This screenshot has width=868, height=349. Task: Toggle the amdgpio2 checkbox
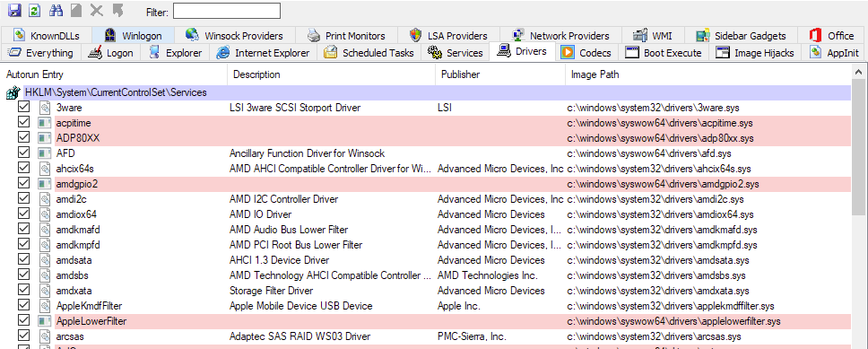(x=24, y=184)
